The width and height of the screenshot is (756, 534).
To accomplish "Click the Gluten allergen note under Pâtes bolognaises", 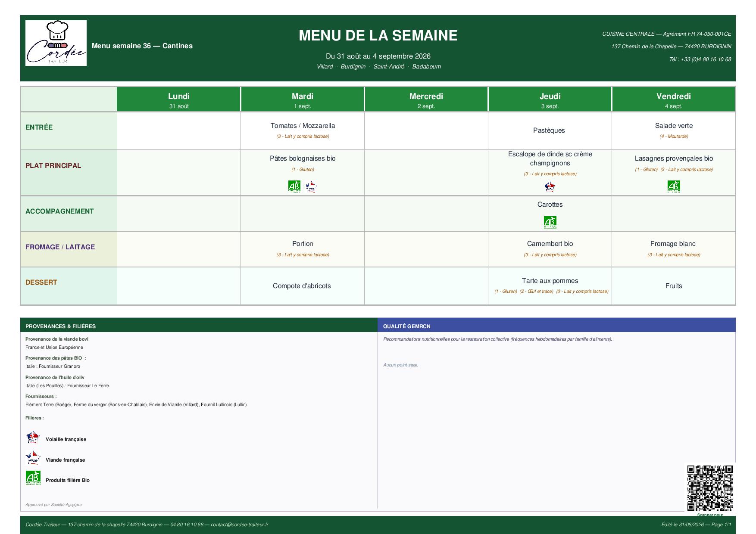I will tap(303, 170).
